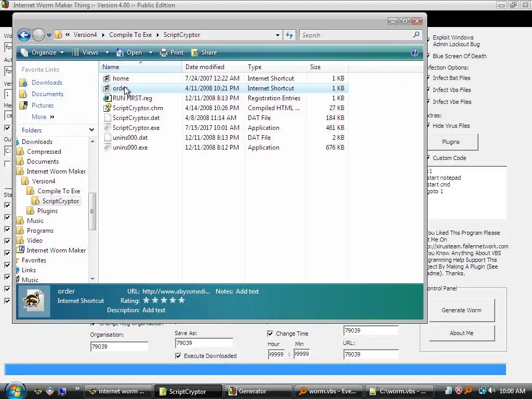Expand More favorite links chevron
The width and height of the screenshot is (532, 399).
click(x=52, y=117)
